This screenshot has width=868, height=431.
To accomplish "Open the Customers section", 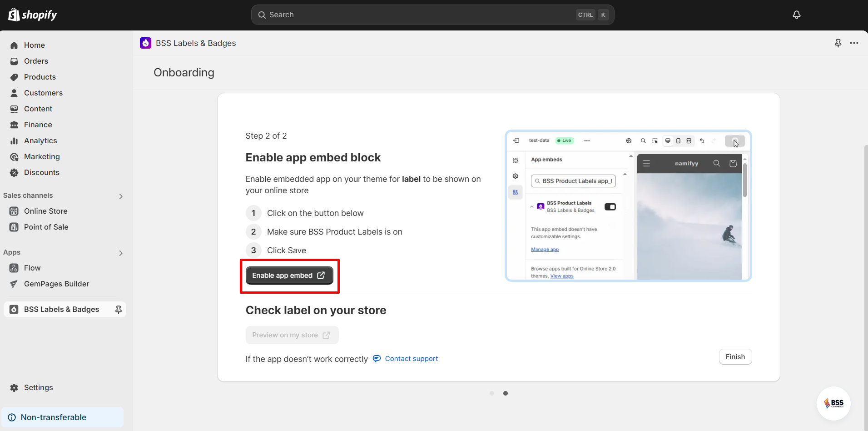I will [43, 93].
